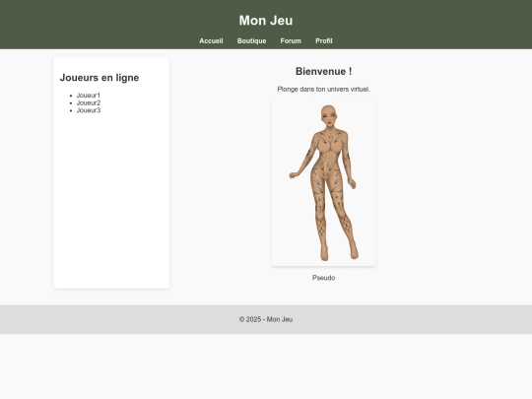Click the bullet point beside Joueur1
Screen dimensions: 532x399
71,96
